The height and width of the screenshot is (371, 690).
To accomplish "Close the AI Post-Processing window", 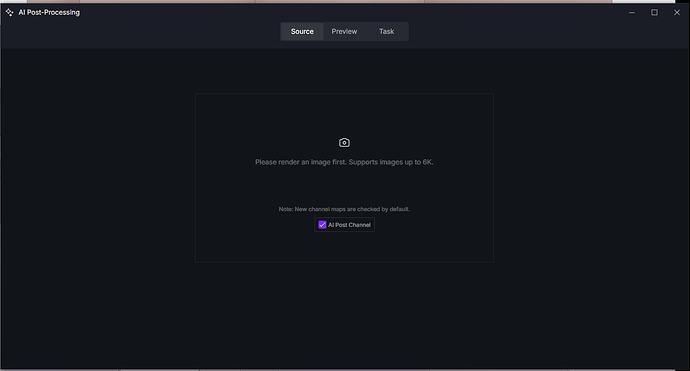I will (x=677, y=12).
